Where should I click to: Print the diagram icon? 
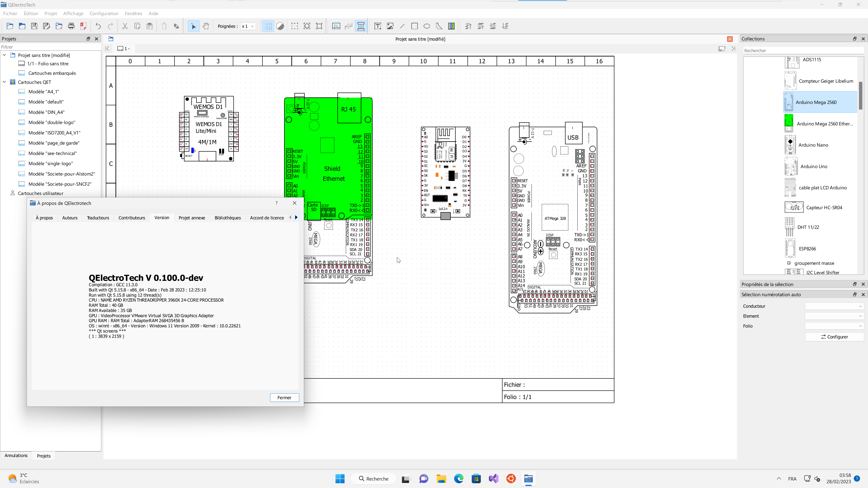point(71,26)
